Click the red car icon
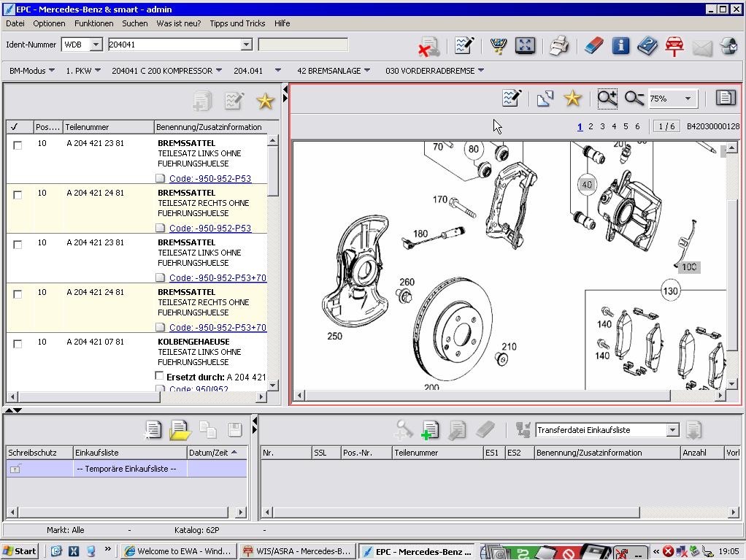 coord(674,46)
